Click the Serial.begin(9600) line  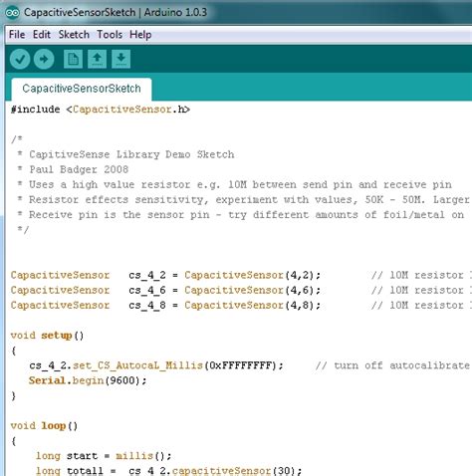pyautogui.click(x=88, y=380)
